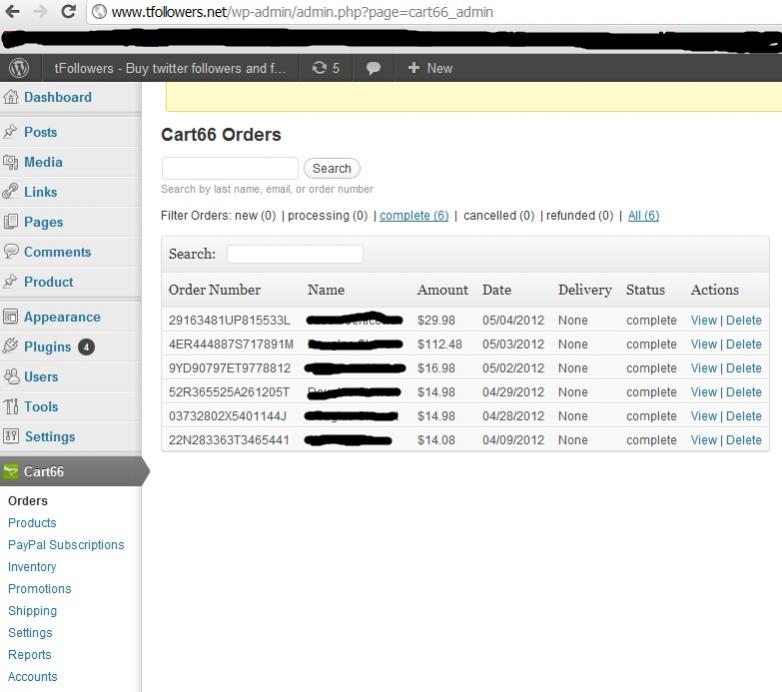Screen dimensions: 782x692
Task: Click the Links chain icon
Action: coord(10,191)
